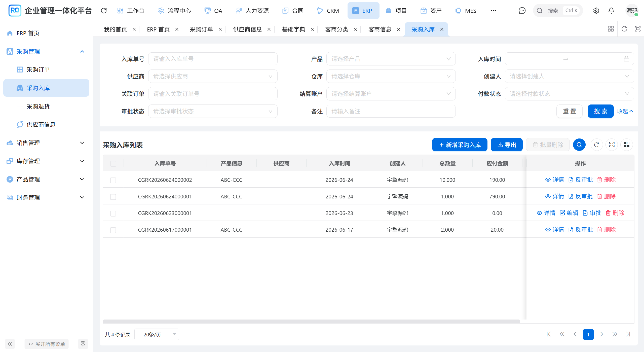Screen dimensions: 644x352
Task: Open the 创建人 dropdown
Action: point(569,76)
